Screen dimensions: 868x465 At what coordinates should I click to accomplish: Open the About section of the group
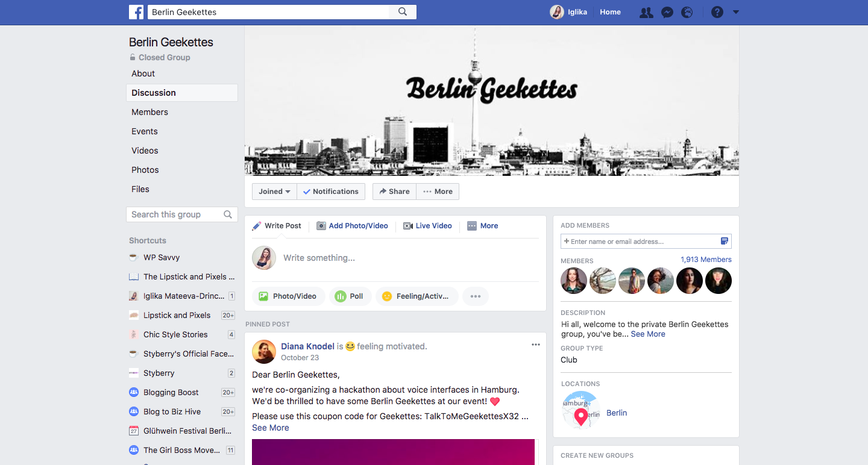point(143,73)
